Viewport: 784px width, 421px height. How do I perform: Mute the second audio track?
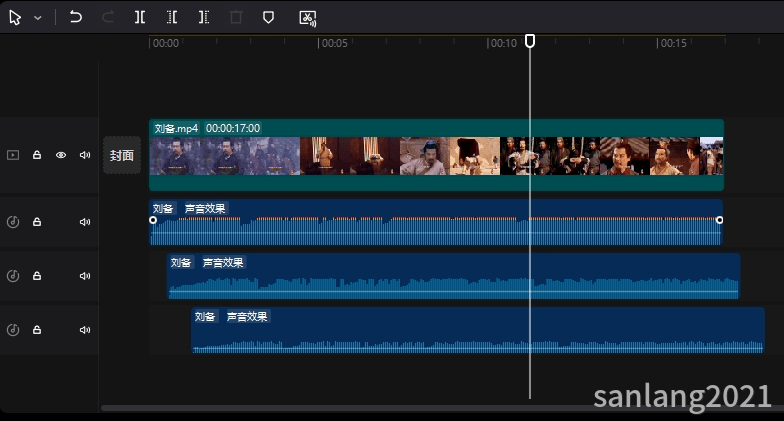85,276
